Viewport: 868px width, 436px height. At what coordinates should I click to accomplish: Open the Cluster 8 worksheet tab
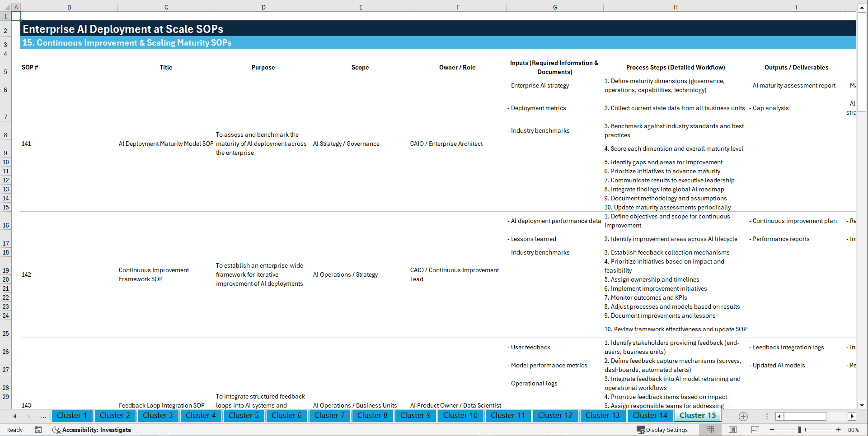[x=372, y=416]
